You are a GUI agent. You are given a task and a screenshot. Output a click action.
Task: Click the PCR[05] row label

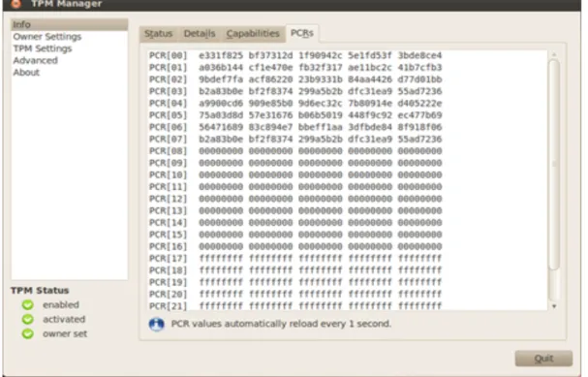pos(168,115)
